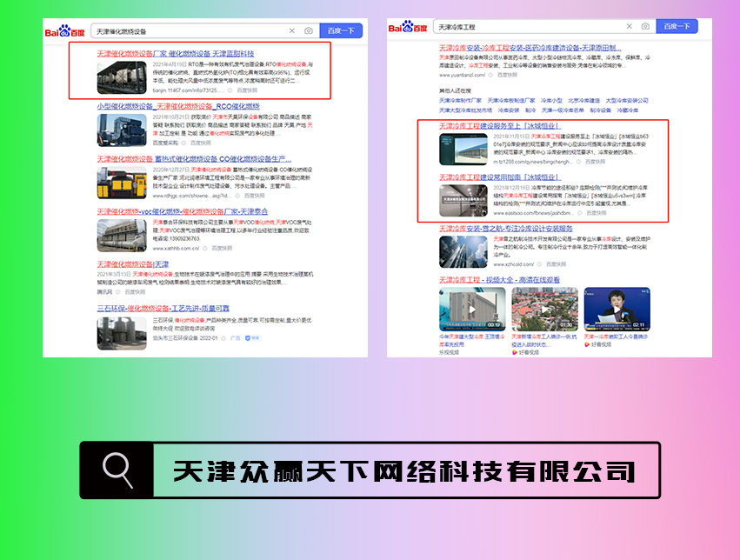This screenshot has height=560, width=740.
Task: Open result 三石环保-催化燃烧设备-工艺先进-质量可靠
Action: pos(163,309)
